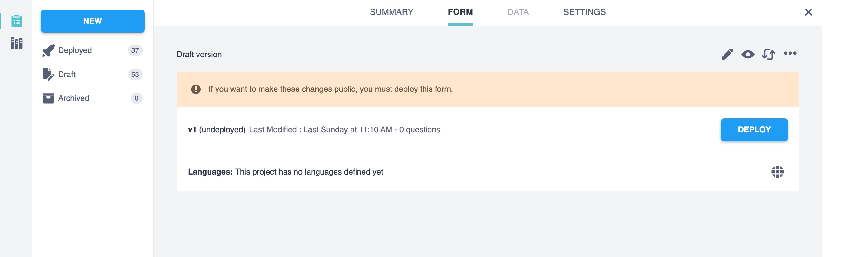Click the archive box icon in sidebar
Screen dimensions: 868x257
click(48, 98)
